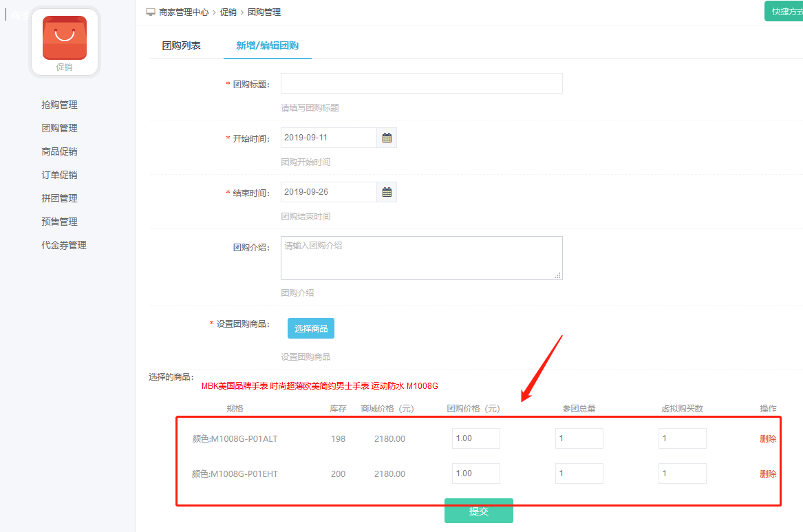Screen dimensions: 803x532
Task: Click 团购价格 field for M1008G-P01ALT
Action: pyautogui.click(x=475, y=438)
